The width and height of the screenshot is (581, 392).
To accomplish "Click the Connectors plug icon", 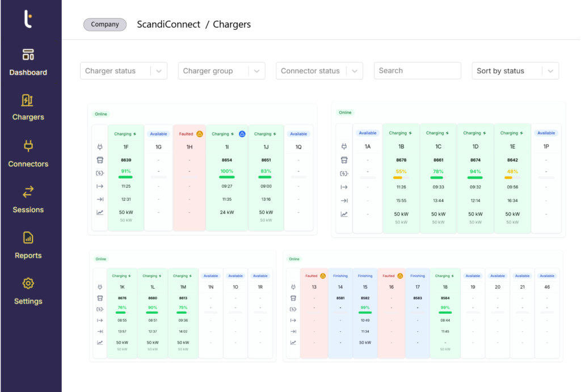I will 28,146.
